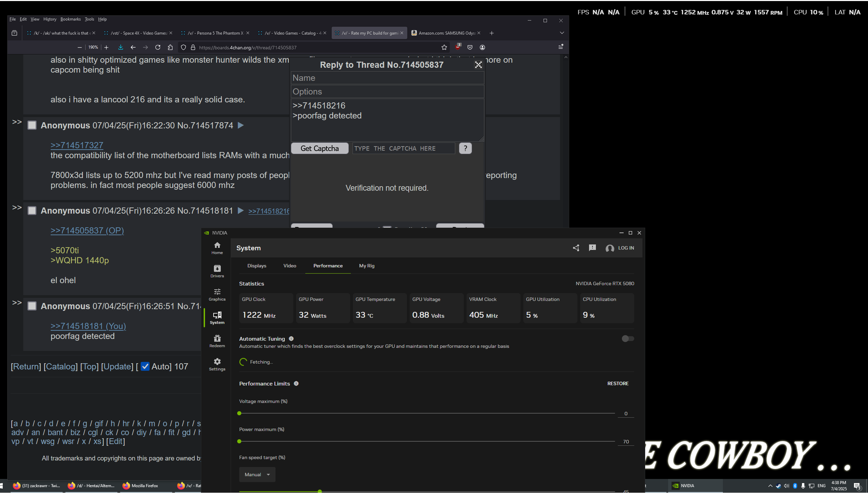The image size is (868, 493).
Task: Toggle Automatic Tuning switch
Action: pos(628,339)
